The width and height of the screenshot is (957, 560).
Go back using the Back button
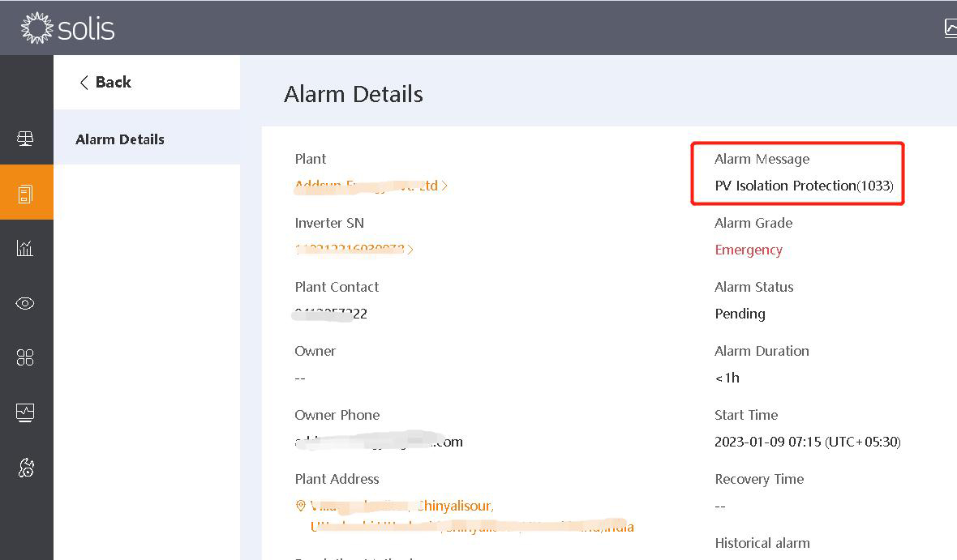pos(105,82)
